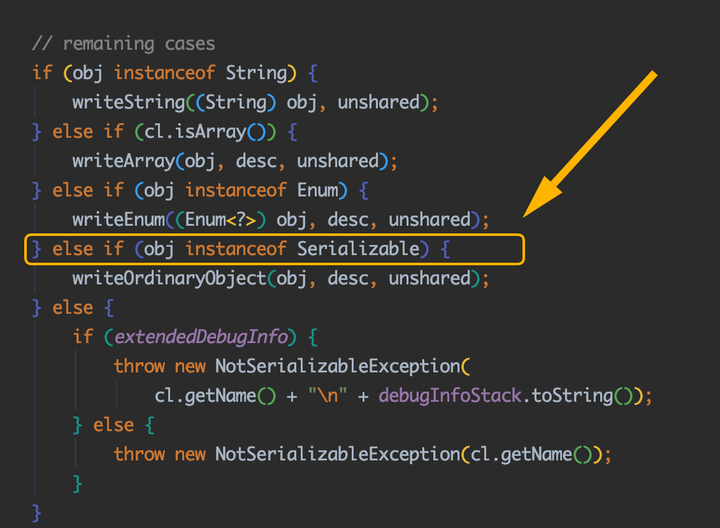Click the debugInfoStack field reference
The height and width of the screenshot is (528, 720).
[x=448, y=396]
